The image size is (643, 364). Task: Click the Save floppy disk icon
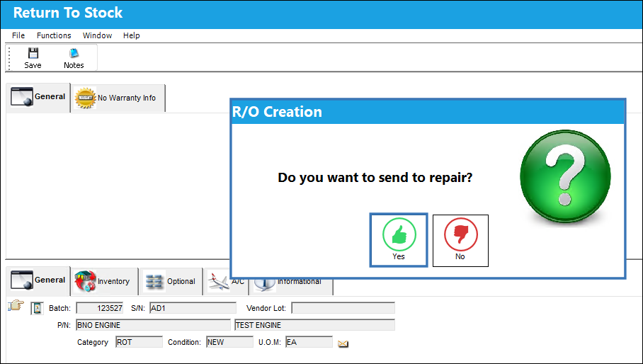(33, 53)
